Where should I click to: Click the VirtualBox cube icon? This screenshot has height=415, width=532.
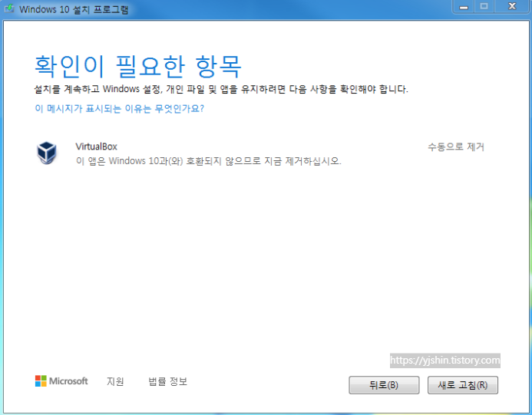(47, 153)
